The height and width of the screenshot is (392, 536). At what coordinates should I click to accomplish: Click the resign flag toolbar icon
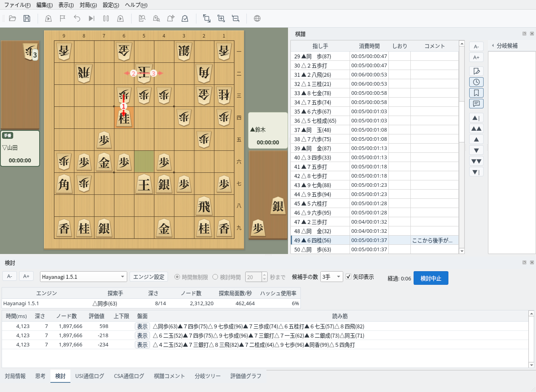pyautogui.click(x=63, y=18)
